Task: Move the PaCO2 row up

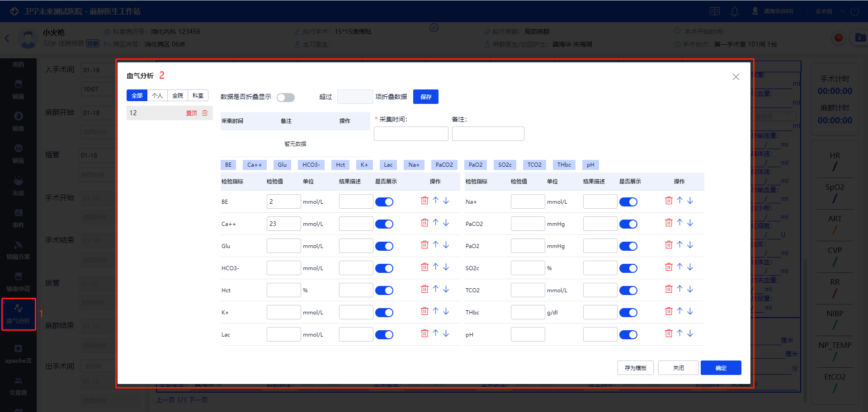Action: 679,222
